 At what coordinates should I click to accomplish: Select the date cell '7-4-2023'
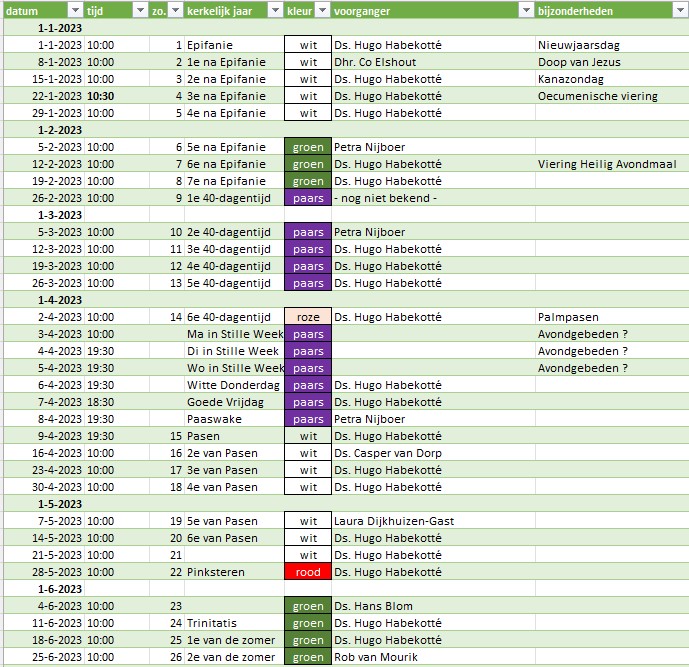pos(44,402)
